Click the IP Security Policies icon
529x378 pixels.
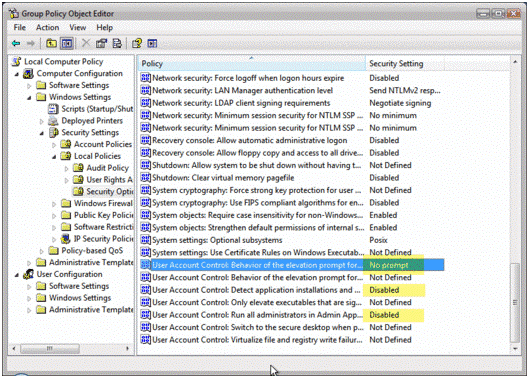click(65, 239)
